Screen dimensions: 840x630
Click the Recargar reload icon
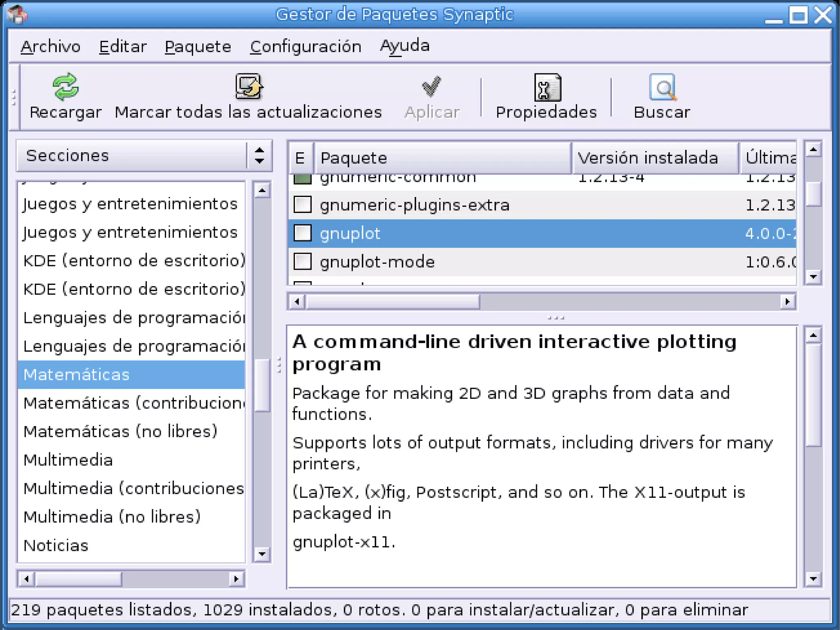65,87
